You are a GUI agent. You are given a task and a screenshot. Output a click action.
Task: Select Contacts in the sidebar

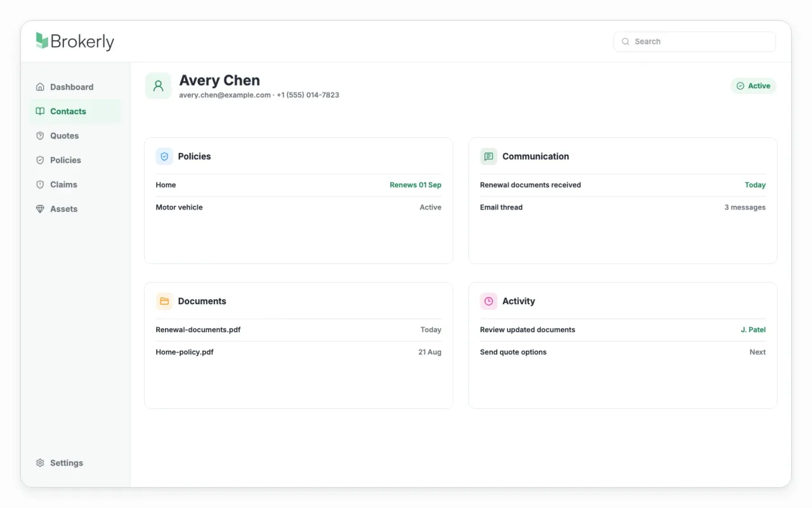[x=75, y=111]
